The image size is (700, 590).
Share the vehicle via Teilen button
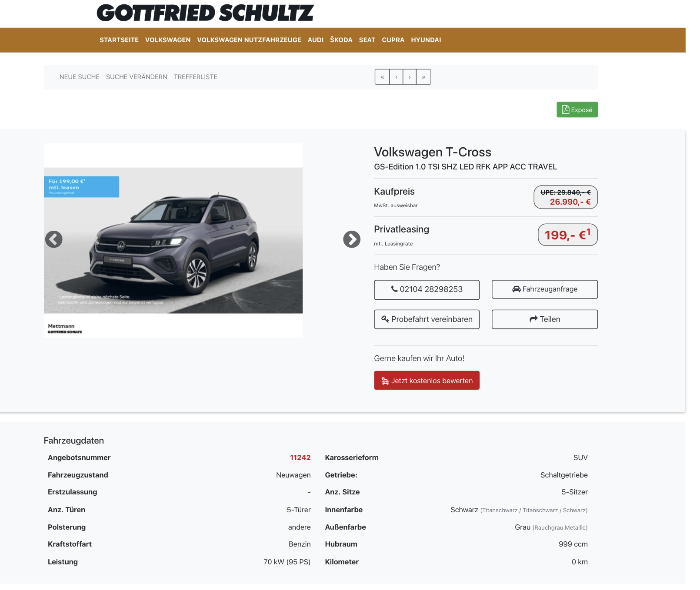(x=544, y=319)
